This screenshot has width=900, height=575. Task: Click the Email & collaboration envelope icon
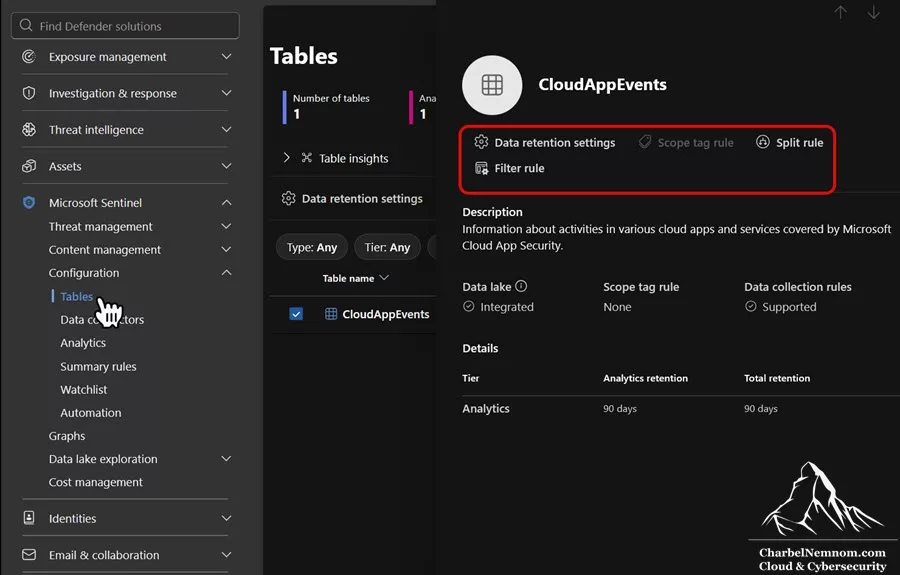29,554
